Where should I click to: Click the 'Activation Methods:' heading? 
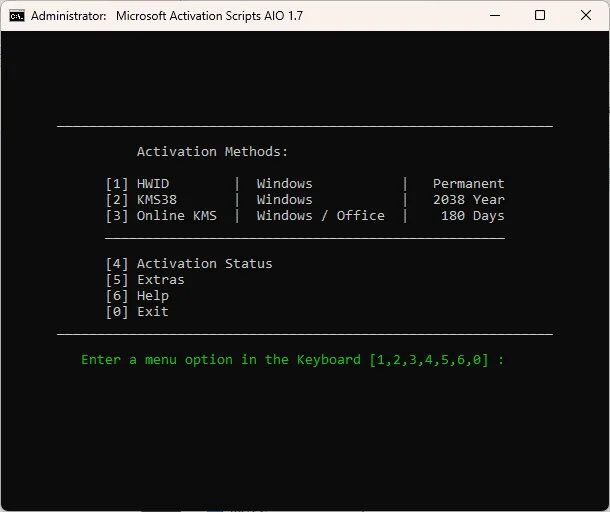tap(212, 152)
